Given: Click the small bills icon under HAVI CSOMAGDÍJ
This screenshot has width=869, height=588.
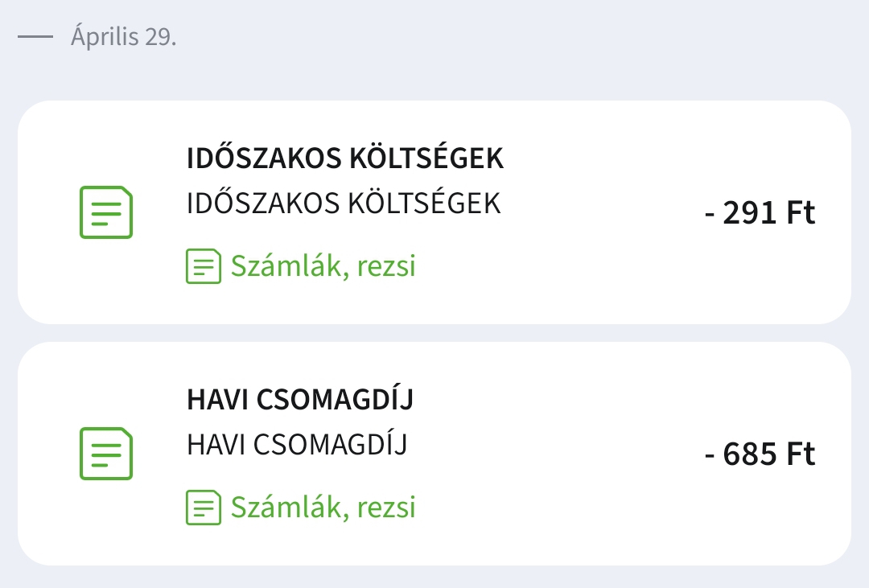Looking at the screenshot, I should coord(203,508).
